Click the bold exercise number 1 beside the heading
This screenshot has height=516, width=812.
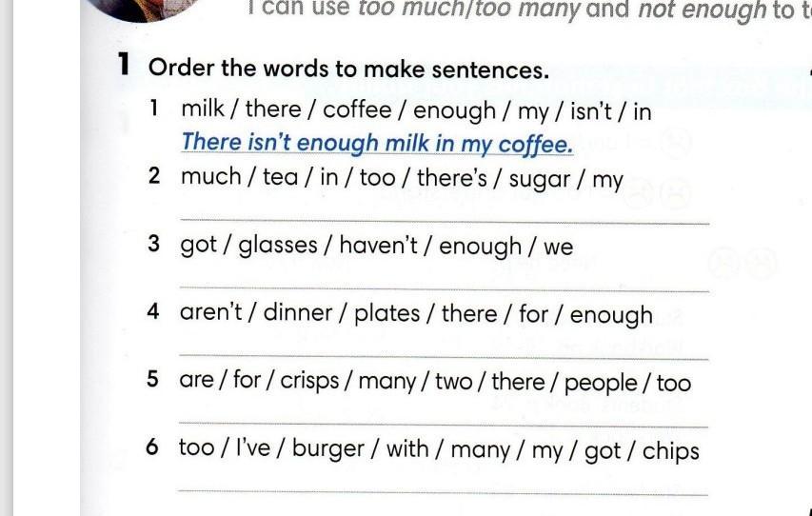coord(123,64)
